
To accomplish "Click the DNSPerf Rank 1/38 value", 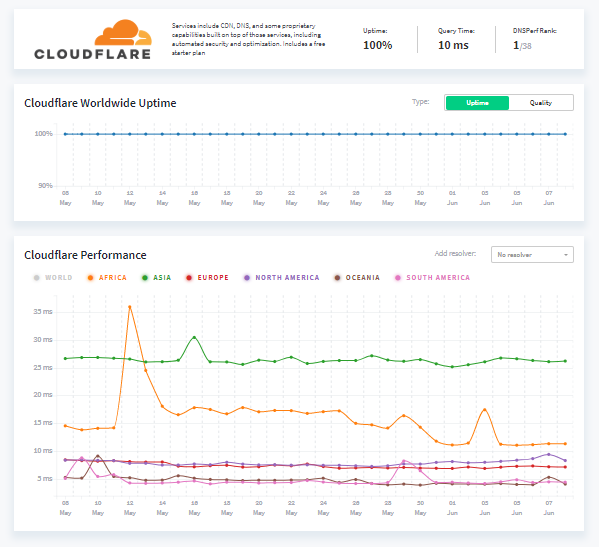I will pos(522,45).
